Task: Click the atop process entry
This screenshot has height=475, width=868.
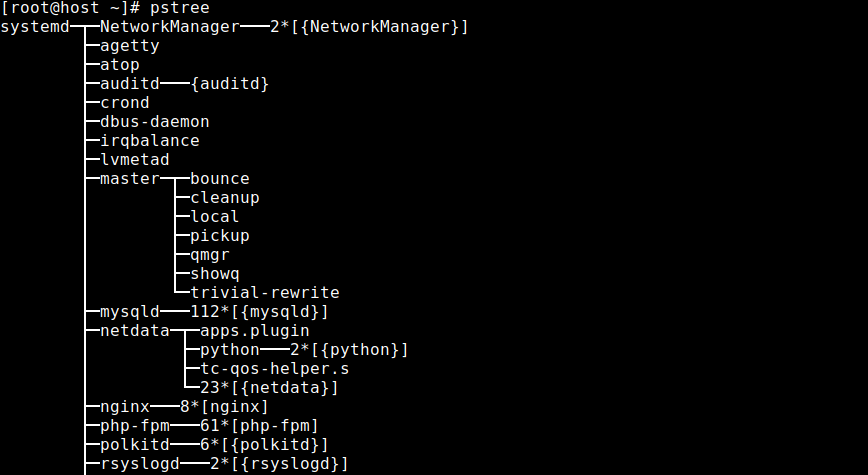Action: pyautogui.click(x=120, y=65)
